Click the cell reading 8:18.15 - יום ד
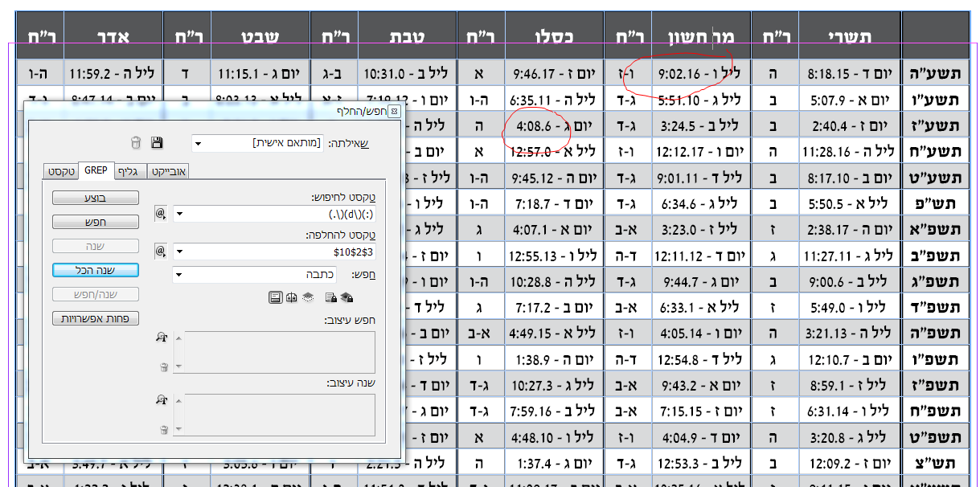This screenshot has height=487, width=980. point(850,74)
